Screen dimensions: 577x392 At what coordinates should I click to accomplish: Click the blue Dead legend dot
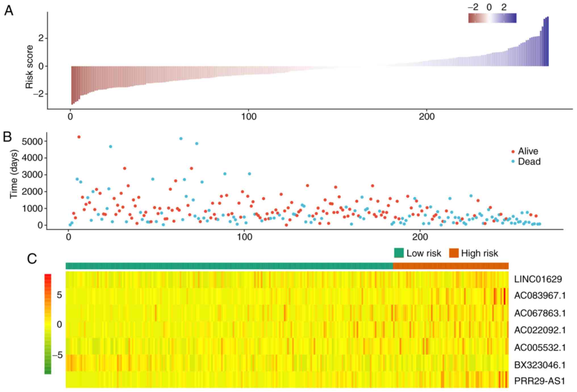513,162
